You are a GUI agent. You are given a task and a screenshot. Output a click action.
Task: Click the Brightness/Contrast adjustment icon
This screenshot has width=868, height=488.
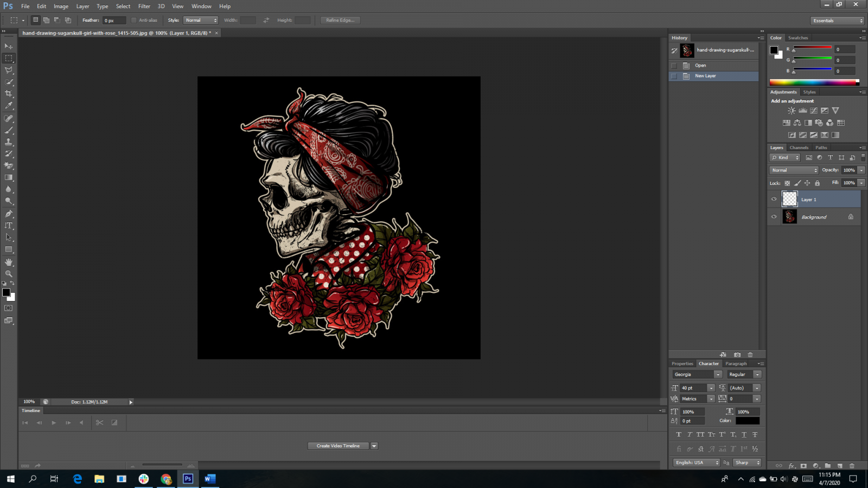[x=792, y=111]
